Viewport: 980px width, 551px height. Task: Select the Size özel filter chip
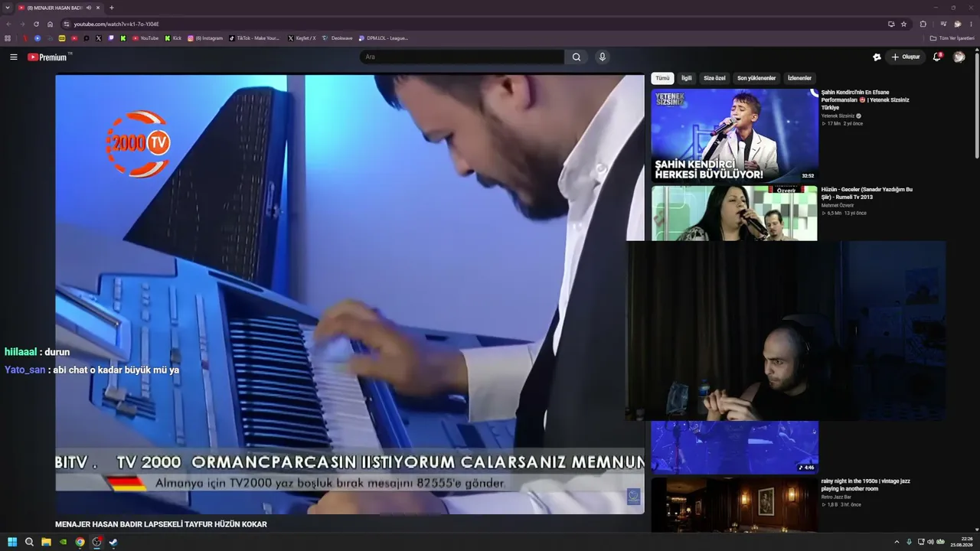(x=714, y=78)
